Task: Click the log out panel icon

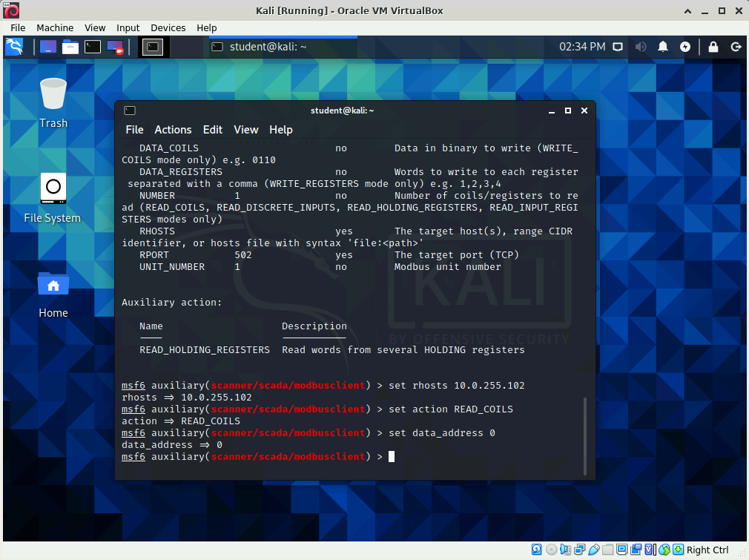Action: (736, 47)
